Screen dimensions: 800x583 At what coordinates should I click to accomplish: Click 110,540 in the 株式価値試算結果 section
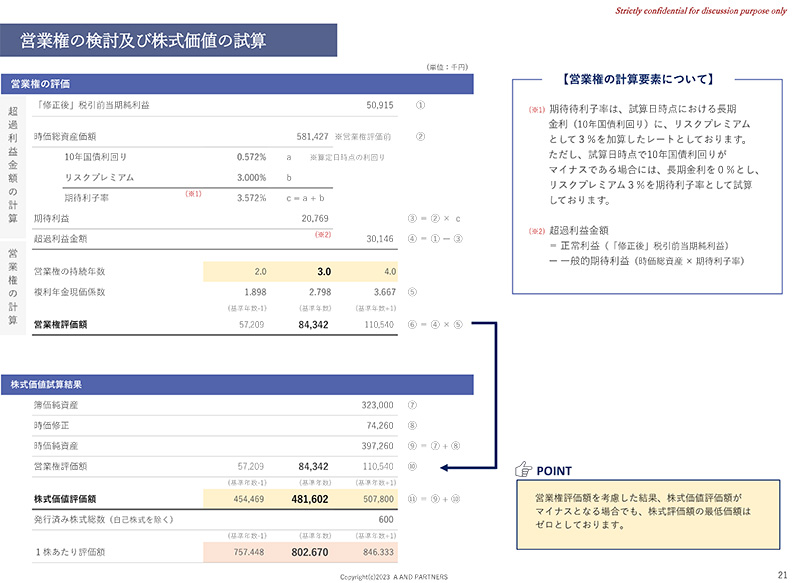(379, 466)
